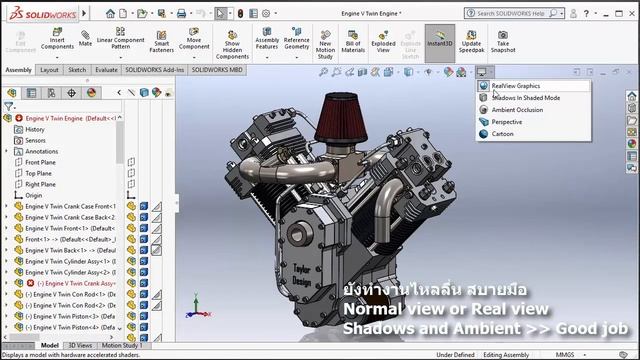Expand Engine V Twin Piston<3>
The image size is (640, 360).
7,316
